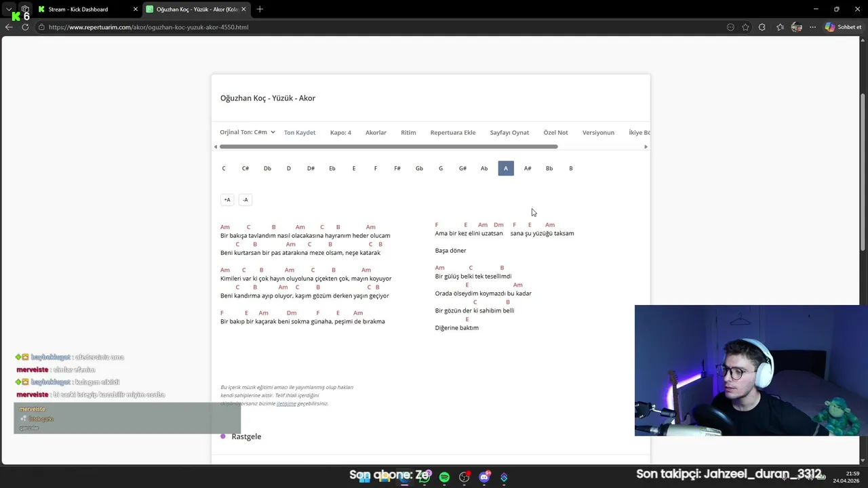Open Özel Not option

[555, 133]
